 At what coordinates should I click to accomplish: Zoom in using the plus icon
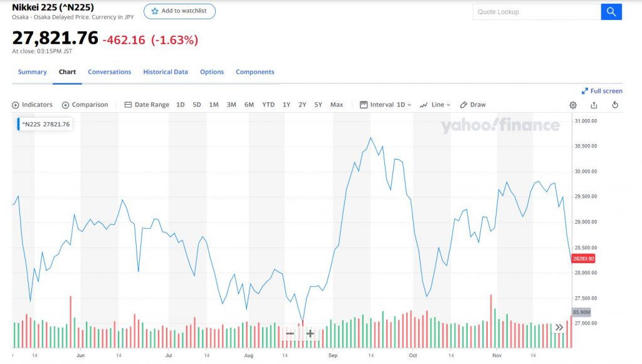point(310,334)
